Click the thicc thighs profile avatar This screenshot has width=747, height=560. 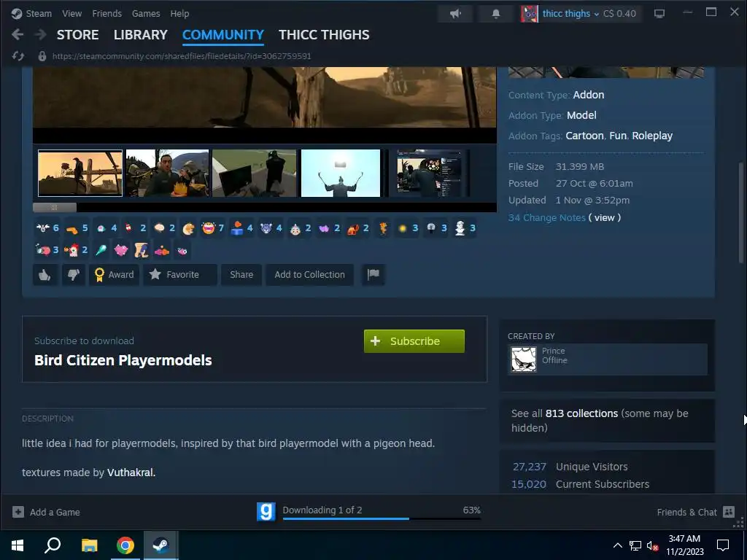tap(529, 14)
